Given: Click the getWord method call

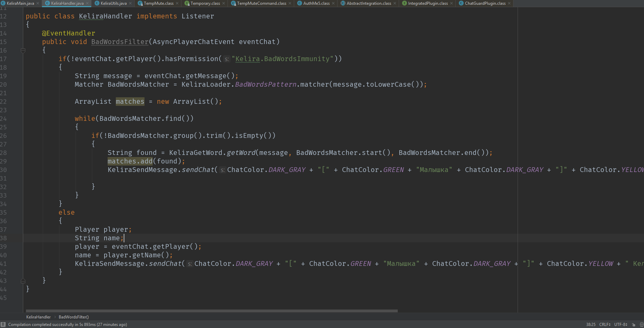Looking at the screenshot, I should pyautogui.click(x=241, y=153).
